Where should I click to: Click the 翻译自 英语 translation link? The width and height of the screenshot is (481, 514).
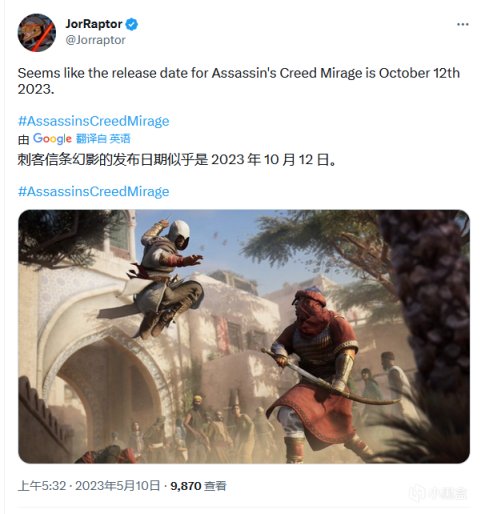103,139
